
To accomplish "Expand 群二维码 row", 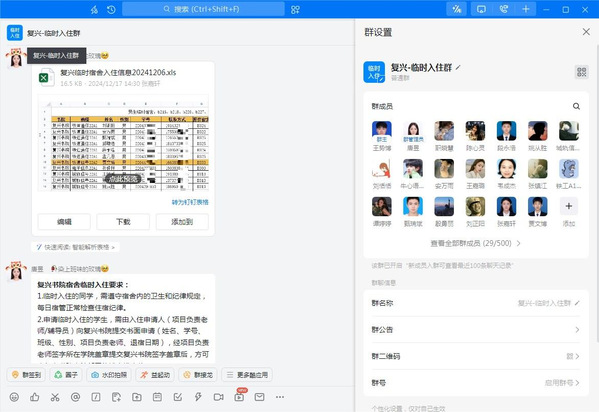I will [475, 356].
